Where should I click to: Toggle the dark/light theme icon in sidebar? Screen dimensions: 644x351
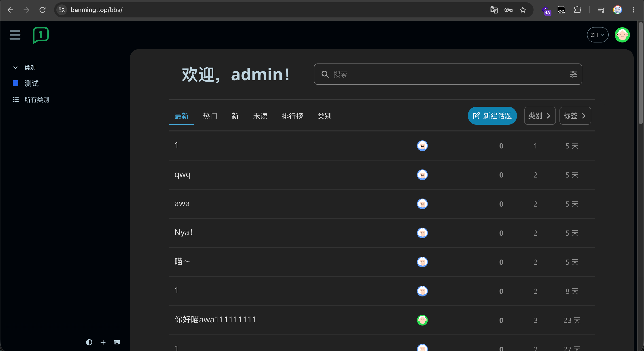pos(89,342)
